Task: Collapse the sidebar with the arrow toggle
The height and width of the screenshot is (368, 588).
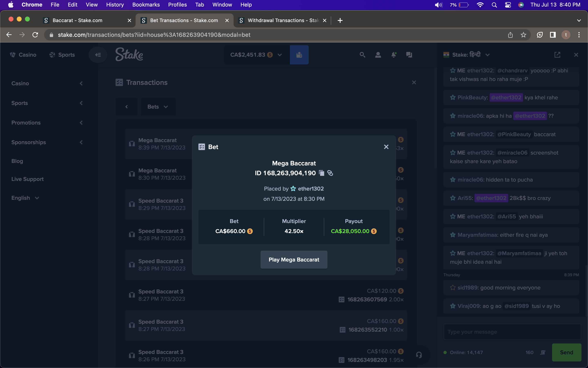Action: pyautogui.click(x=98, y=55)
